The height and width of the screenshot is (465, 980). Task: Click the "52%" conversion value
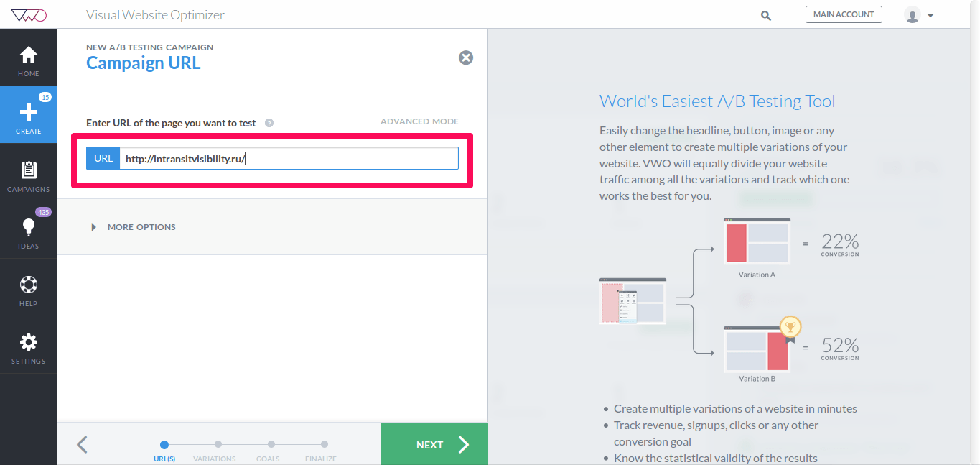pyautogui.click(x=840, y=345)
